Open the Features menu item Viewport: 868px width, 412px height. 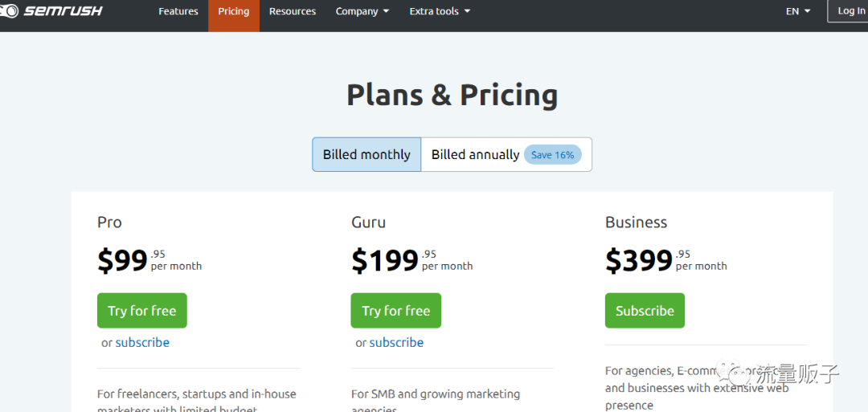point(178,11)
